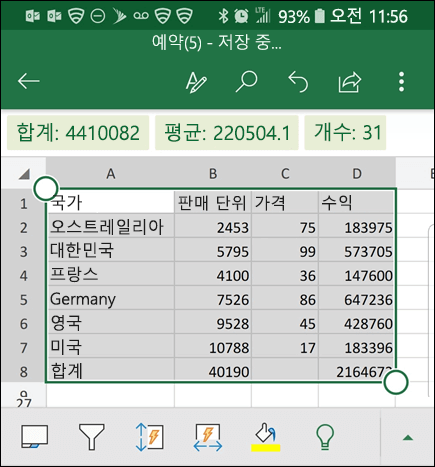Tap the auto-fit column width icon
Viewport: 435px width, 467px height.
pos(208,437)
